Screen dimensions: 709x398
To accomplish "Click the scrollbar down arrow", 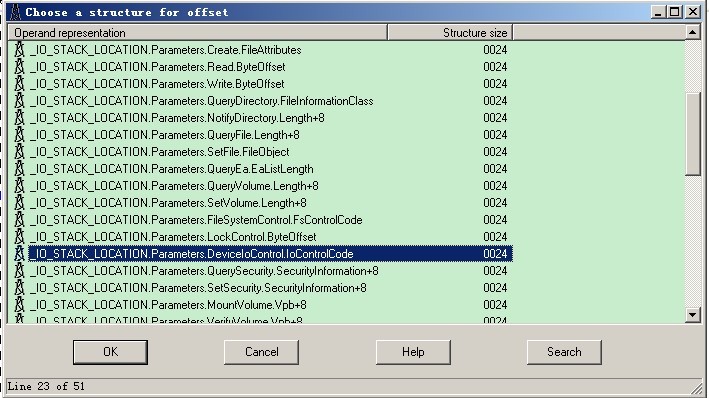I will (692, 315).
